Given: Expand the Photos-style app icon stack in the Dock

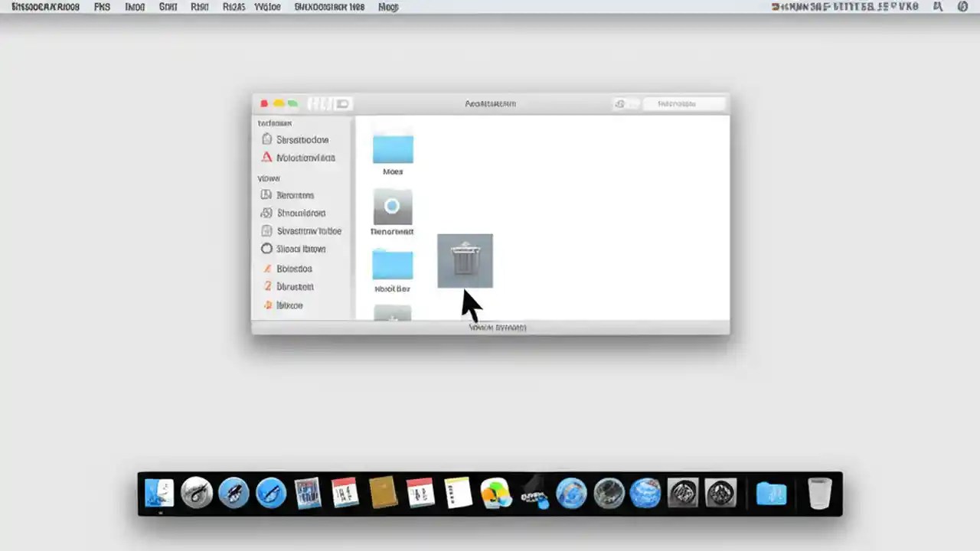Looking at the screenshot, I should pos(496,494).
